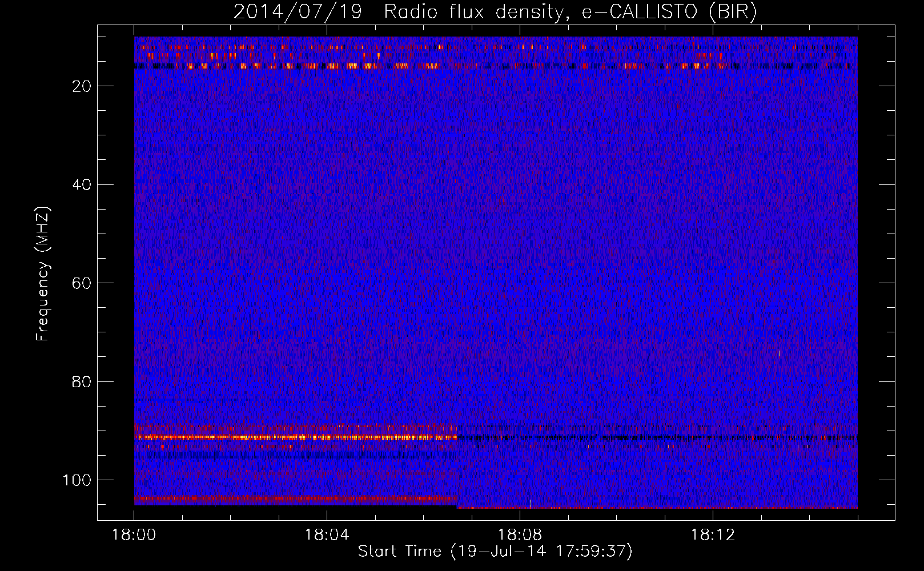Click the 18:12 time tick label
Screen dimensions: 924x571
(713, 535)
